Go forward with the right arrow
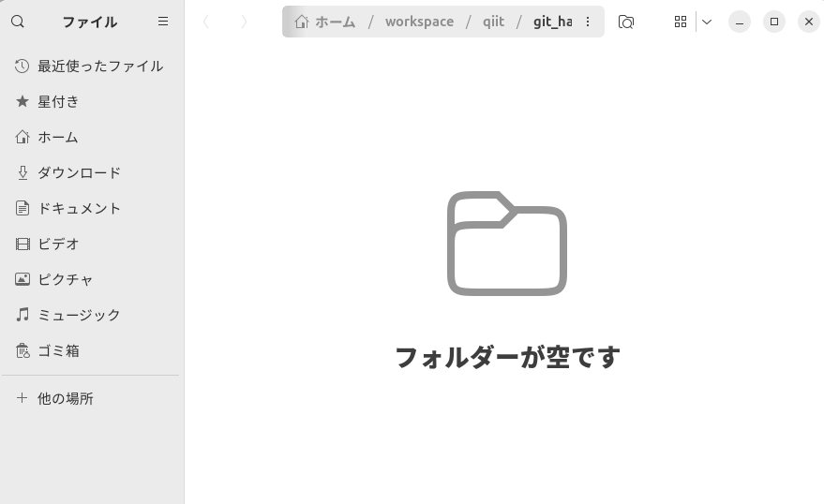Image resolution: width=824 pixels, height=504 pixels. coord(244,22)
